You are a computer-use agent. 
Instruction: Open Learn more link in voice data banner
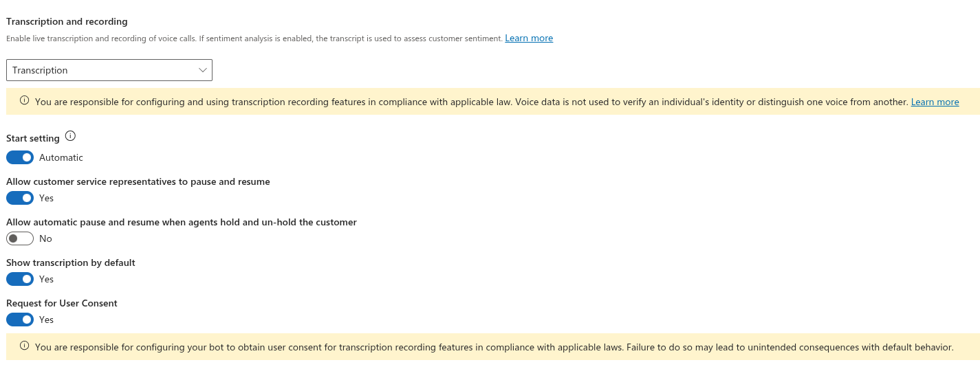pos(935,102)
